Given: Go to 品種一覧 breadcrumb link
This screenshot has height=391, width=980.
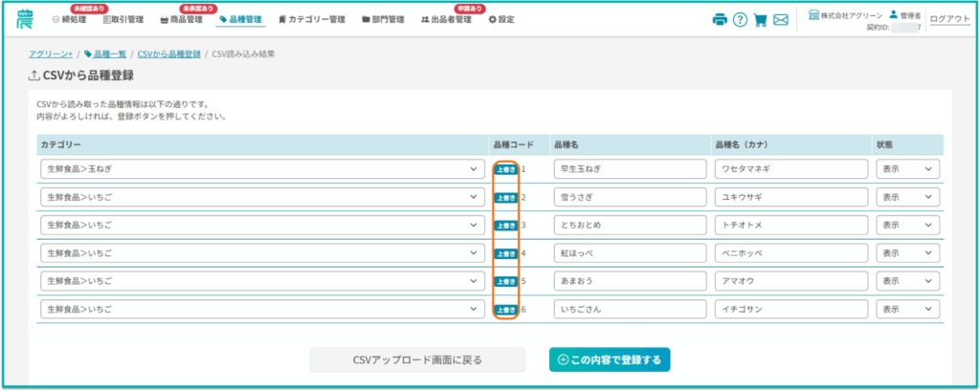Looking at the screenshot, I should (109, 54).
